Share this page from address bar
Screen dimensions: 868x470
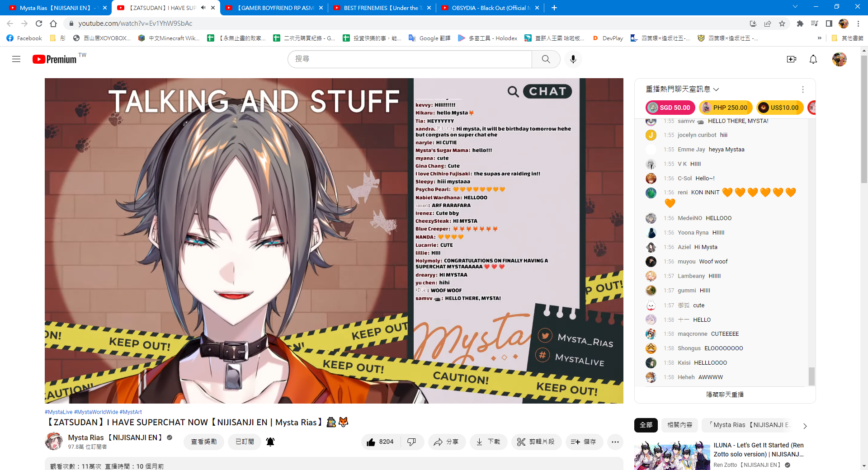[x=767, y=23]
